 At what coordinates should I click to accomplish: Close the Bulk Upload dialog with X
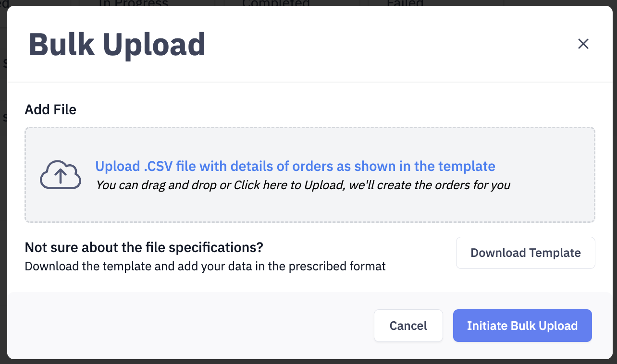coord(583,44)
